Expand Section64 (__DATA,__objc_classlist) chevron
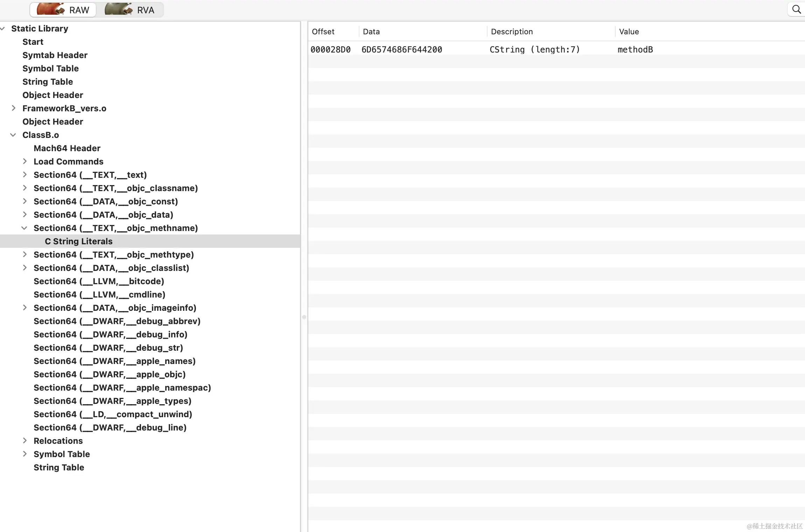 pos(24,268)
